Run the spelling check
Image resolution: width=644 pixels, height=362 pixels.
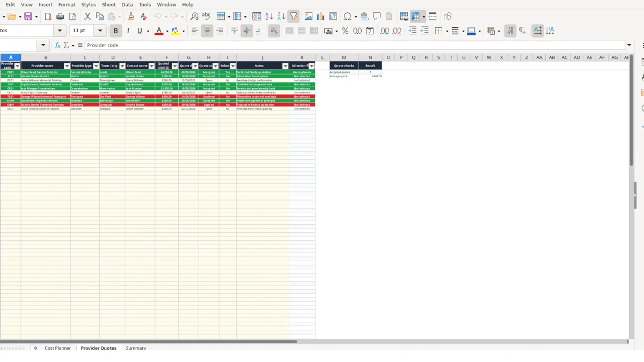tap(206, 17)
